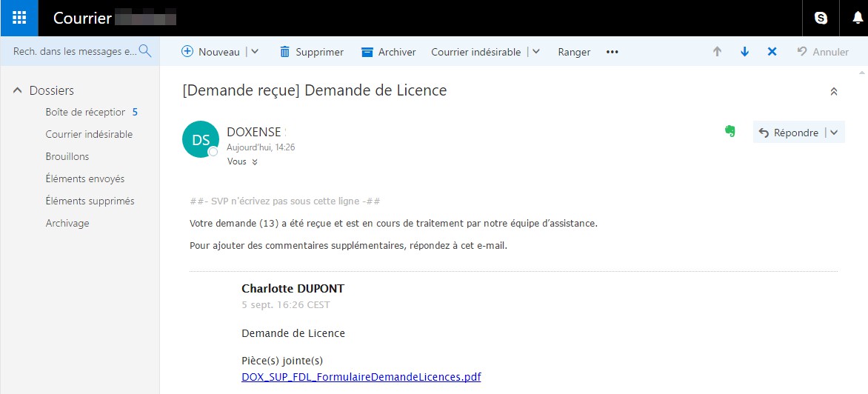Select the Éléments envoyés folder
Image resolution: width=868 pixels, height=394 pixels.
pos(85,178)
